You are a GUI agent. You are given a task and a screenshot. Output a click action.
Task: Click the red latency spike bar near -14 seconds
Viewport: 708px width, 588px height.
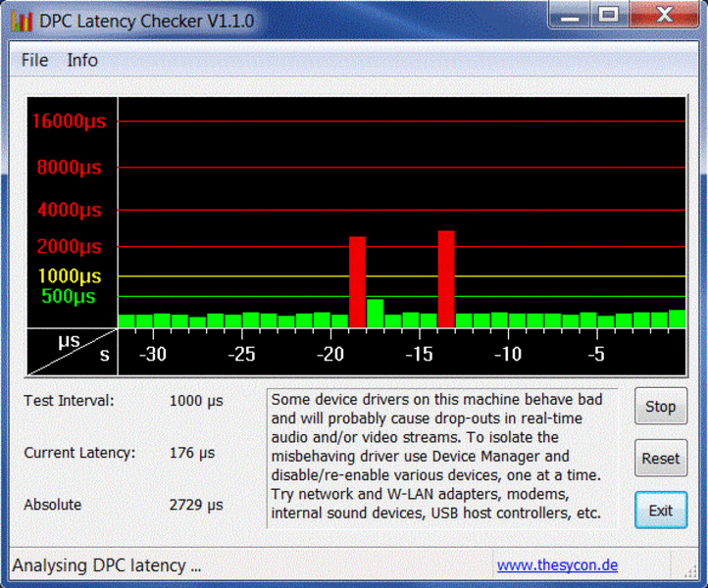click(446, 279)
